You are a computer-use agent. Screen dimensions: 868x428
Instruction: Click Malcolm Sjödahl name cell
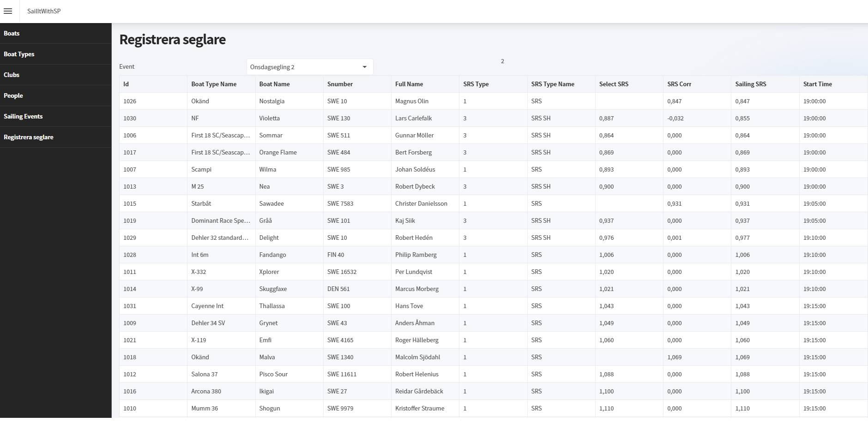[425, 357]
